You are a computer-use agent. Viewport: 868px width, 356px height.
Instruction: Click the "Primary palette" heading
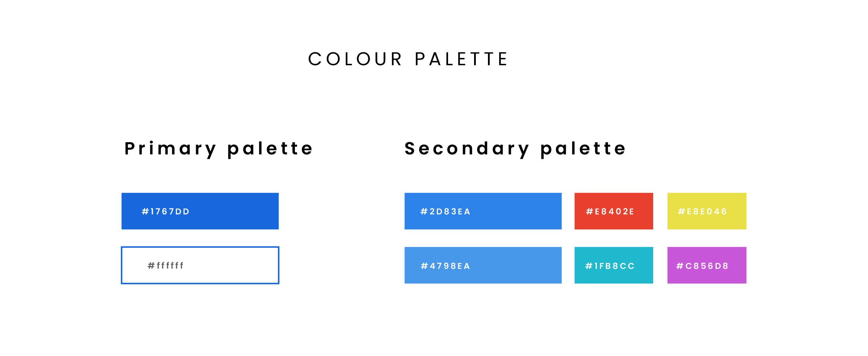coord(219,149)
